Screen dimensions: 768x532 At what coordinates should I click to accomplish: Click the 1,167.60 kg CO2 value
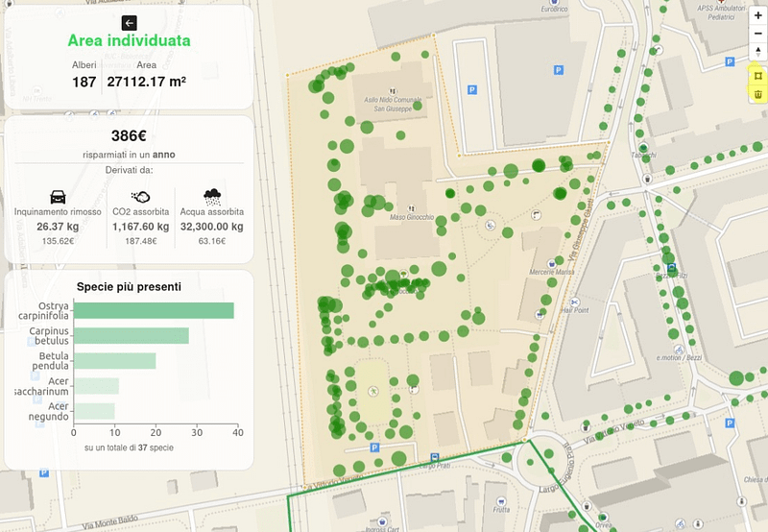(140, 227)
